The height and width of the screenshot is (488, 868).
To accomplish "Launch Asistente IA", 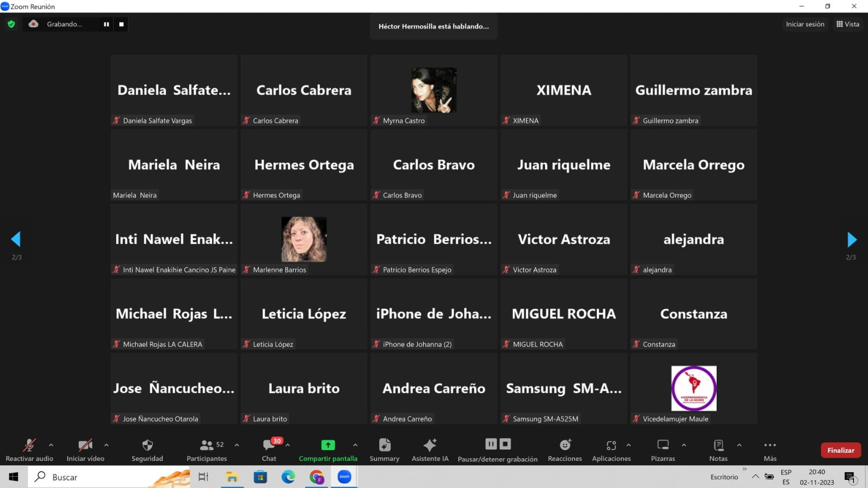I will (x=430, y=450).
